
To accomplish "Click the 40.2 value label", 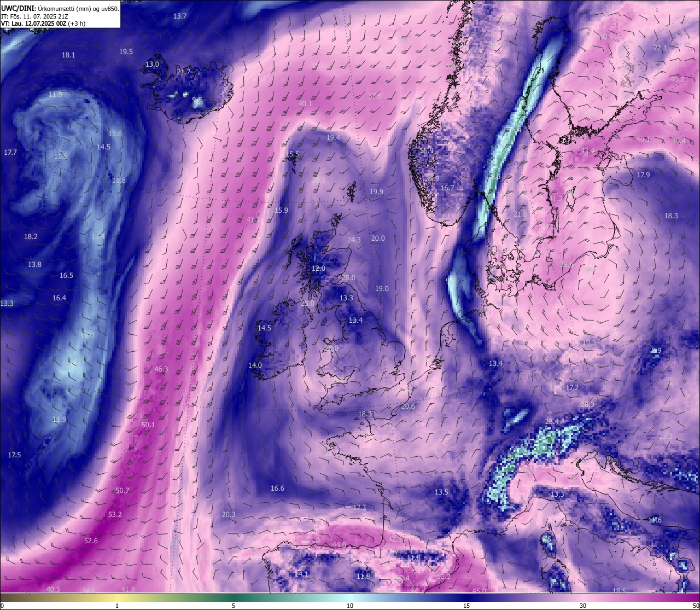I will point(677,80).
